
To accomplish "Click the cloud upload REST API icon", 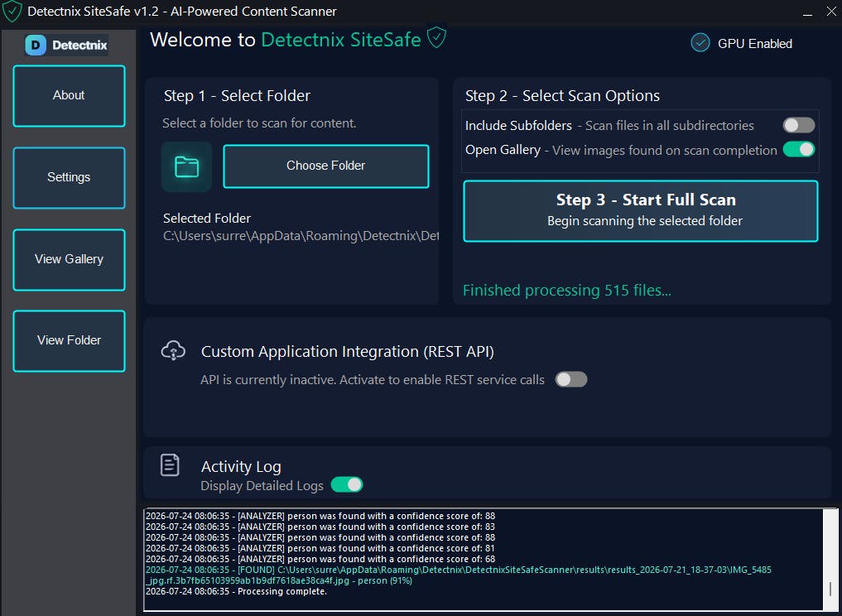I will coord(173,350).
